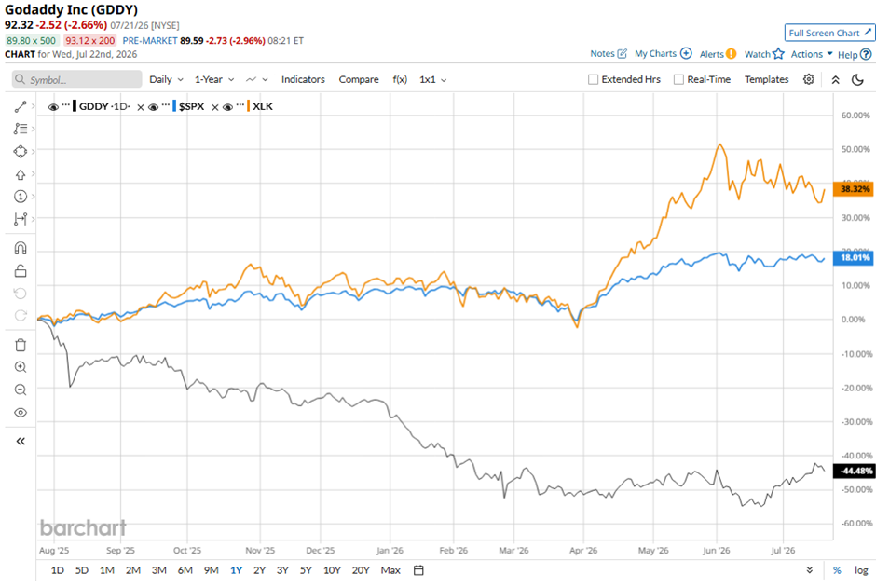Toggle XLK series visibility eye
876x588 pixels.
227,107
